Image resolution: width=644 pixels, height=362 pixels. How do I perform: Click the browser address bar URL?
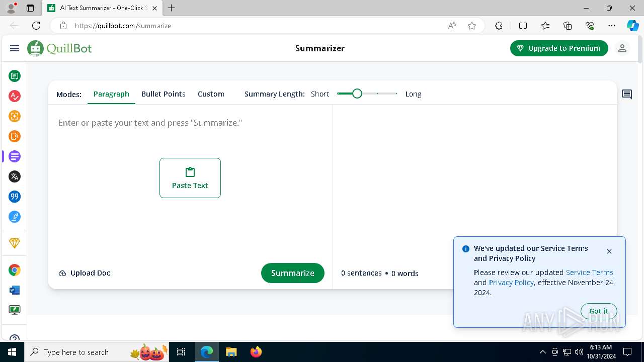(123, 26)
